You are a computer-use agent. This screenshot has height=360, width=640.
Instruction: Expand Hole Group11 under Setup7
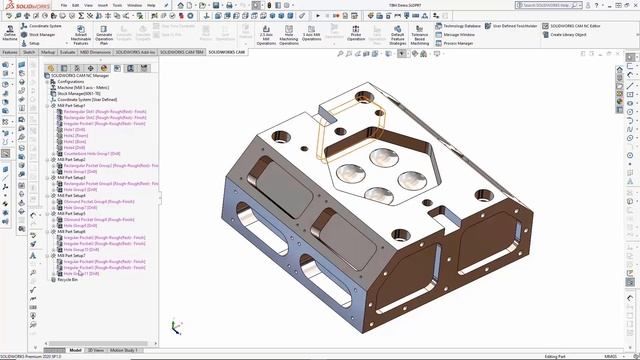click(x=54, y=274)
